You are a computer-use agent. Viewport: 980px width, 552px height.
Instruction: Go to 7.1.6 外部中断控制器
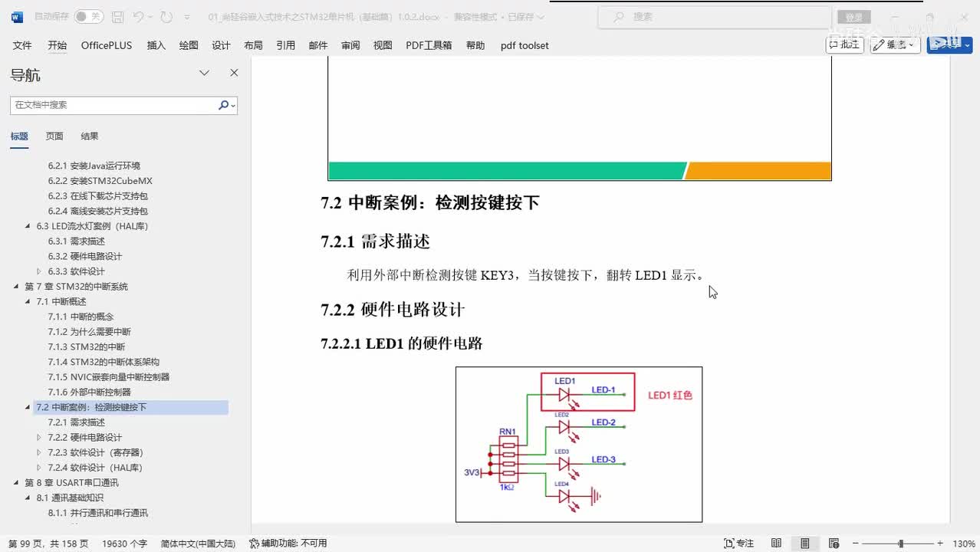pos(89,392)
